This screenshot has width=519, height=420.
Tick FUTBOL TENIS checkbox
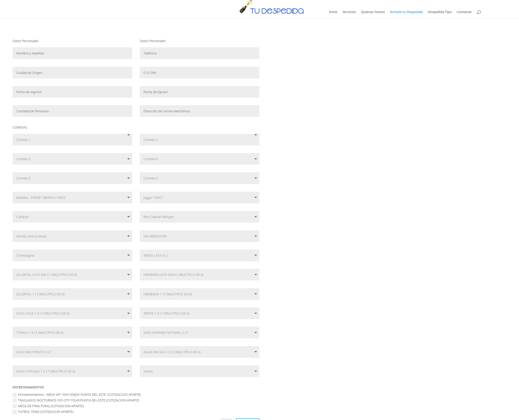(15, 412)
